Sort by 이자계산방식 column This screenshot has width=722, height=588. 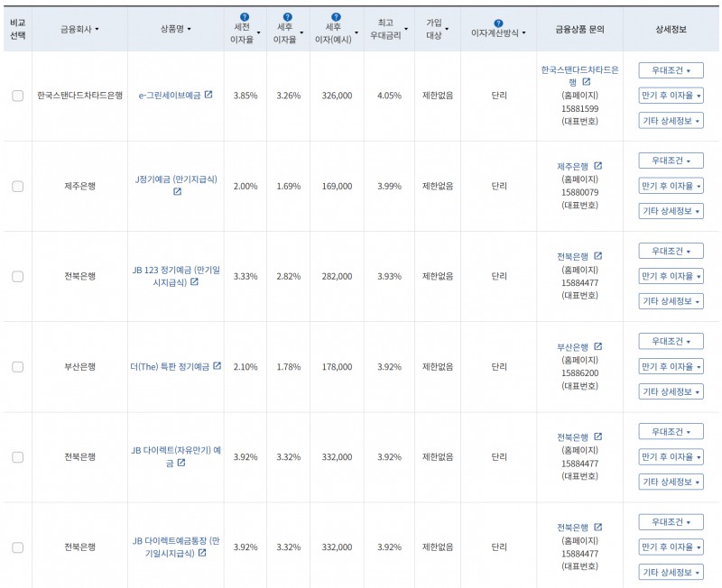[498, 33]
